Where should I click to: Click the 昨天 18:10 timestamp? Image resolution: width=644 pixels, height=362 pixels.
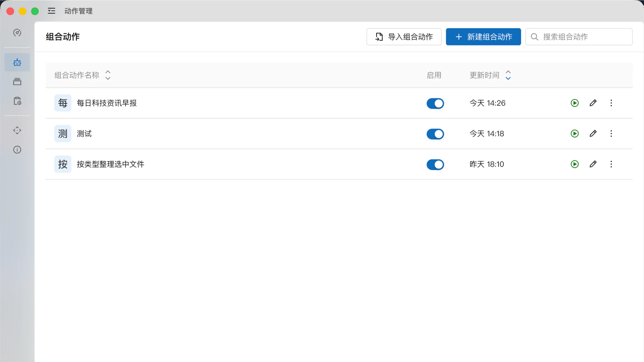487,164
